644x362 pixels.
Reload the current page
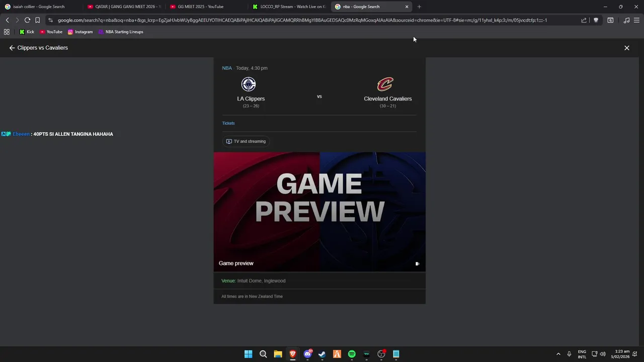pyautogui.click(x=27, y=20)
